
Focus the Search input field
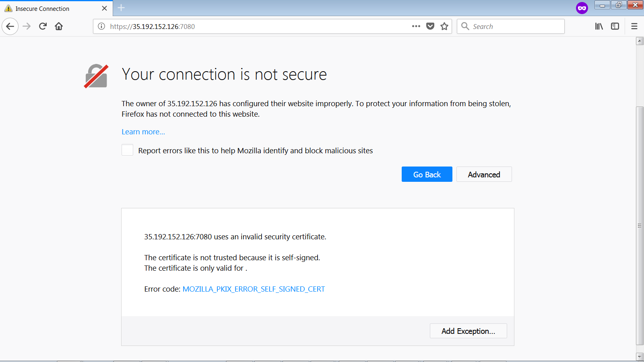(515, 27)
